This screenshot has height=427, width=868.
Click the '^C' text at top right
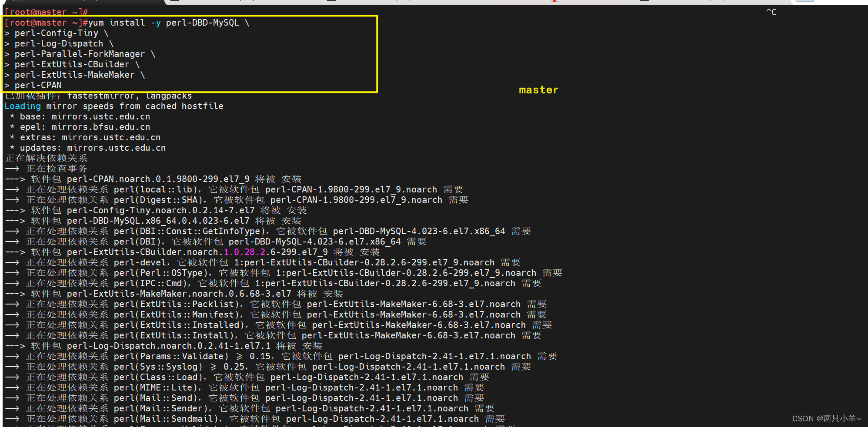(771, 12)
